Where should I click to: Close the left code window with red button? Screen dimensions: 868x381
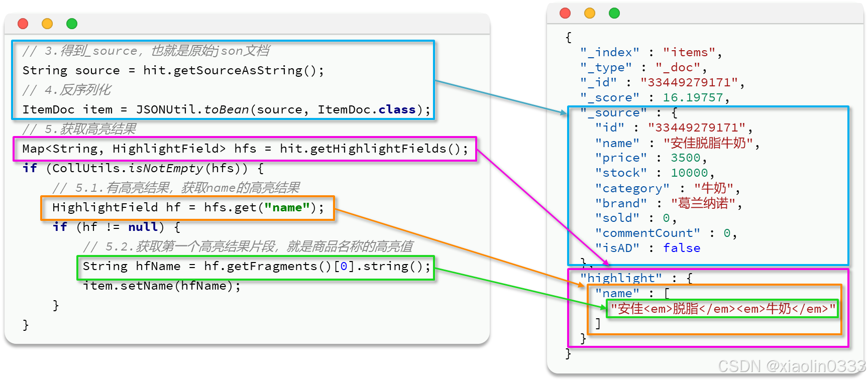(23, 24)
